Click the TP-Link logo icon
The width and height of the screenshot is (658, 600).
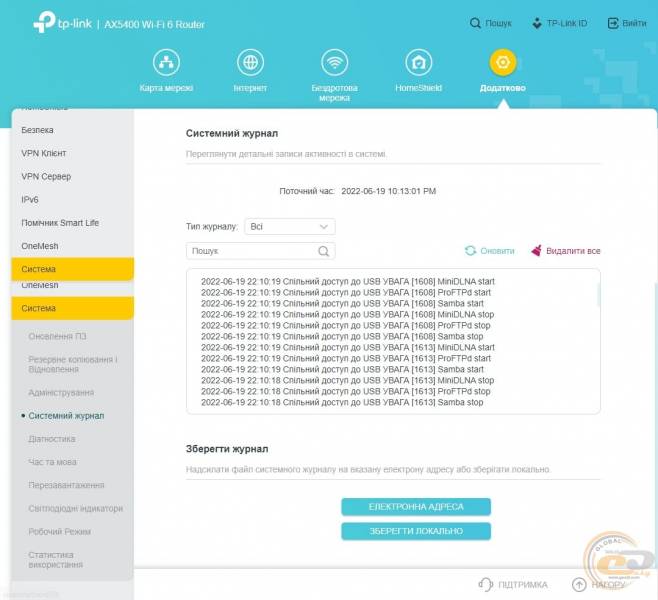(x=44, y=22)
